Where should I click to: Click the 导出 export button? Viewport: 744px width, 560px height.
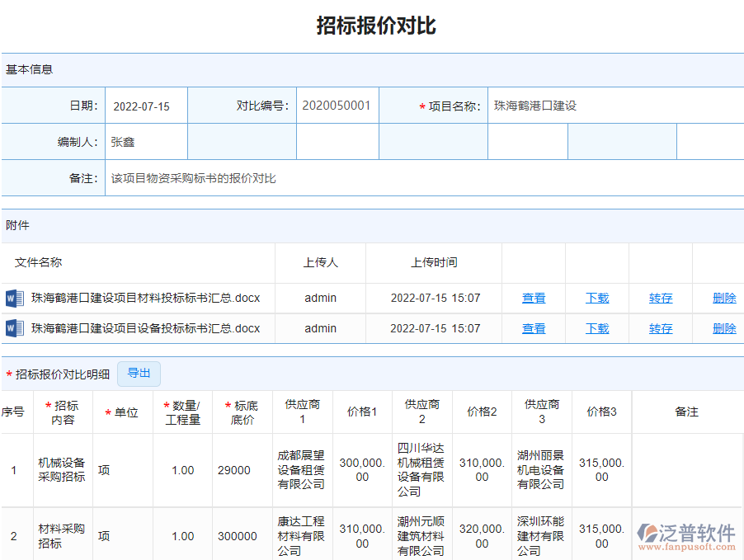point(139,374)
